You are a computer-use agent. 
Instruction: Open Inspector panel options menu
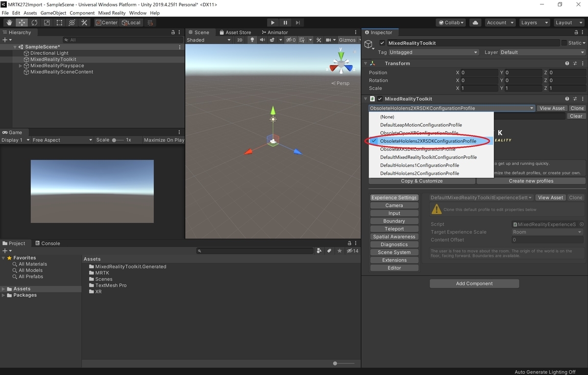tap(583, 32)
